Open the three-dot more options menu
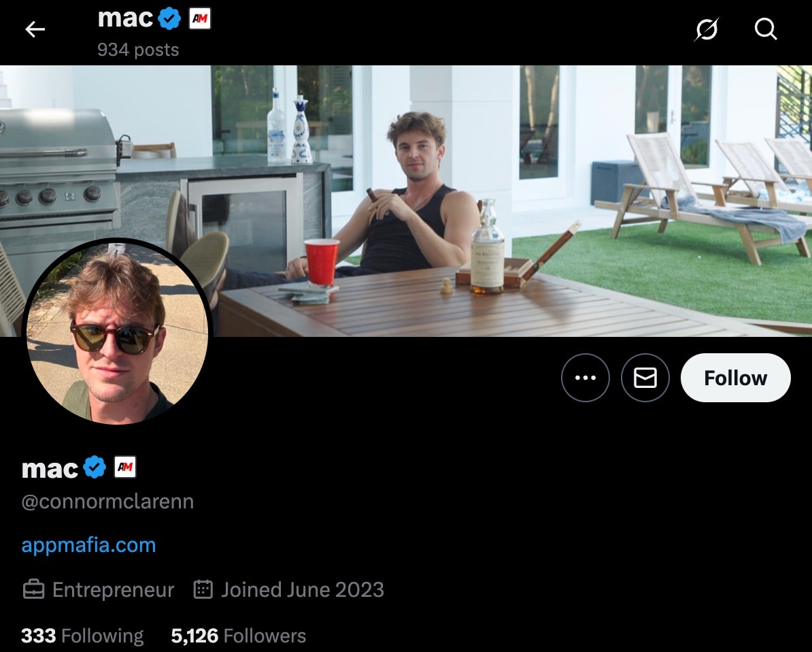Viewport: 812px width, 652px height. (586, 378)
